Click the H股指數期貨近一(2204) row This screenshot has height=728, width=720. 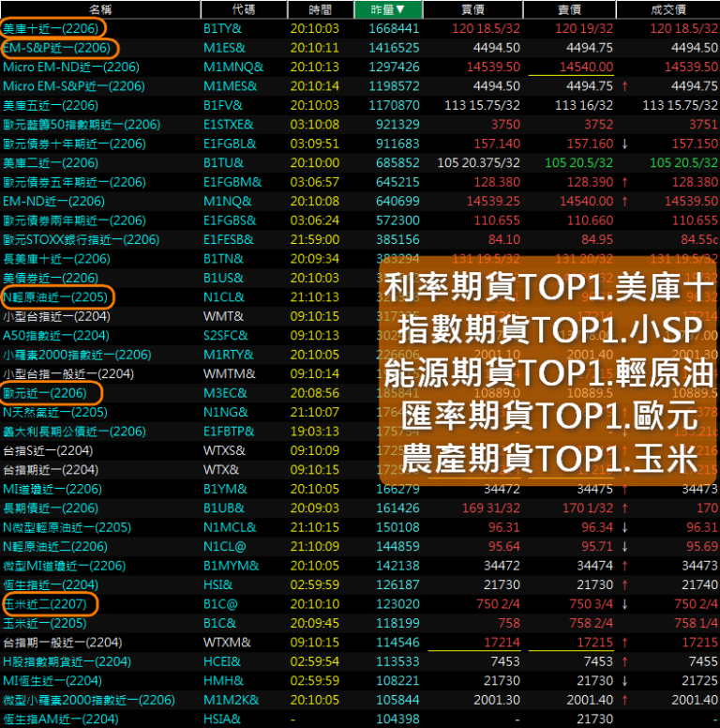tap(67, 661)
